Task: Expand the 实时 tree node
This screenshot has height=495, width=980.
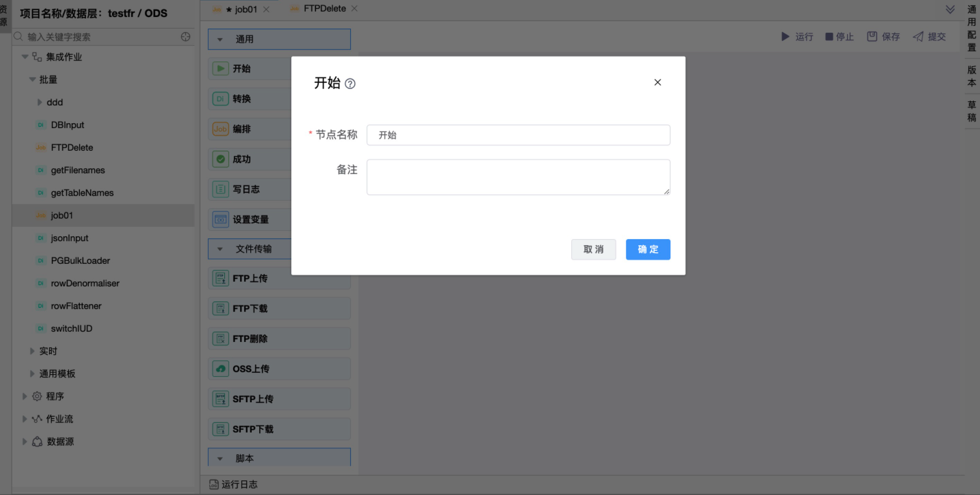Action: click(x=32, y=351)
